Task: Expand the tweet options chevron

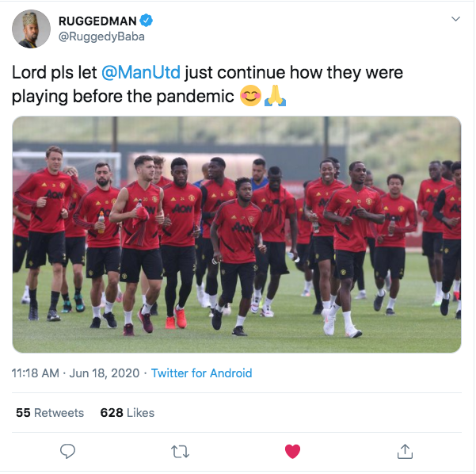Action: coord(455,19)
